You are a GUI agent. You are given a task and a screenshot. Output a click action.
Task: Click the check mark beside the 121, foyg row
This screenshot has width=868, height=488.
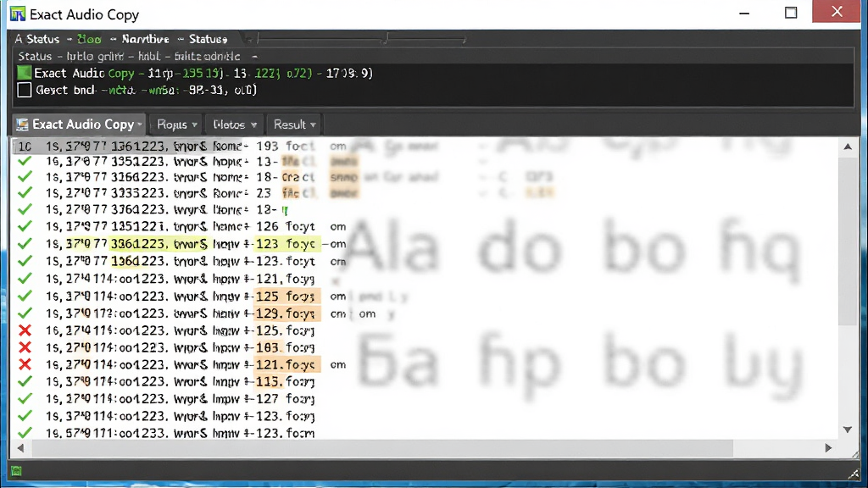(25, 278)
